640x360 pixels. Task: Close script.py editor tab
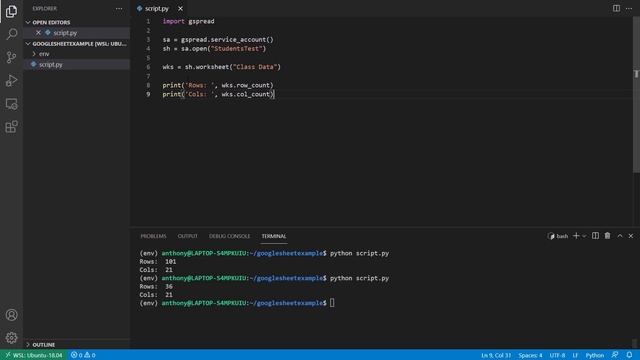pyautogui.click(x=180, y=9)
